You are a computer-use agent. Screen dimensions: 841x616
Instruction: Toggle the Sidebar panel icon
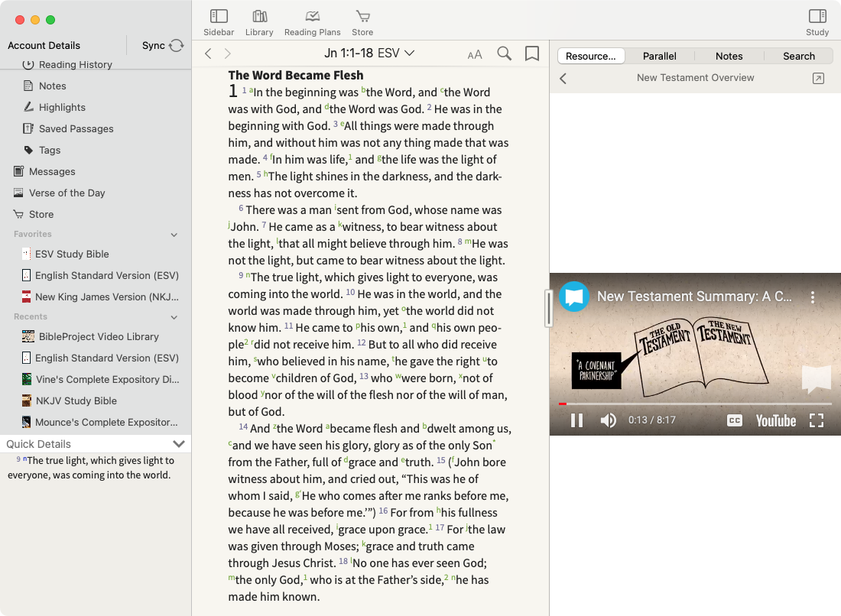pyautogui.click(x=219, y=23)
